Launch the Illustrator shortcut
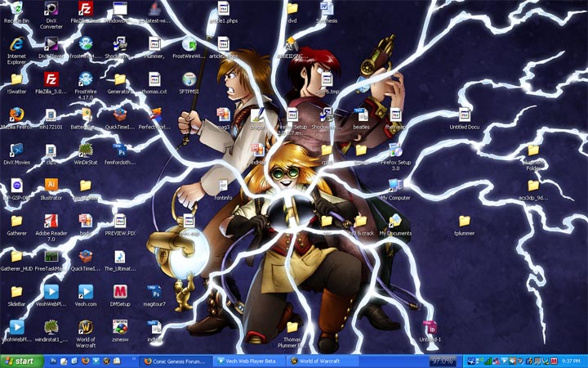 pyautogui.click(x=51, y=186)
